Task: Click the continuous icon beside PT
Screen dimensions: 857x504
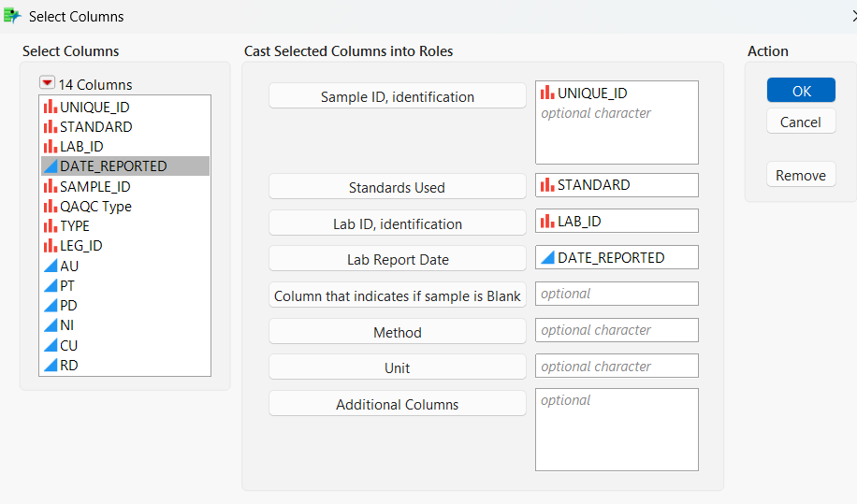Action: click(51, 285)
